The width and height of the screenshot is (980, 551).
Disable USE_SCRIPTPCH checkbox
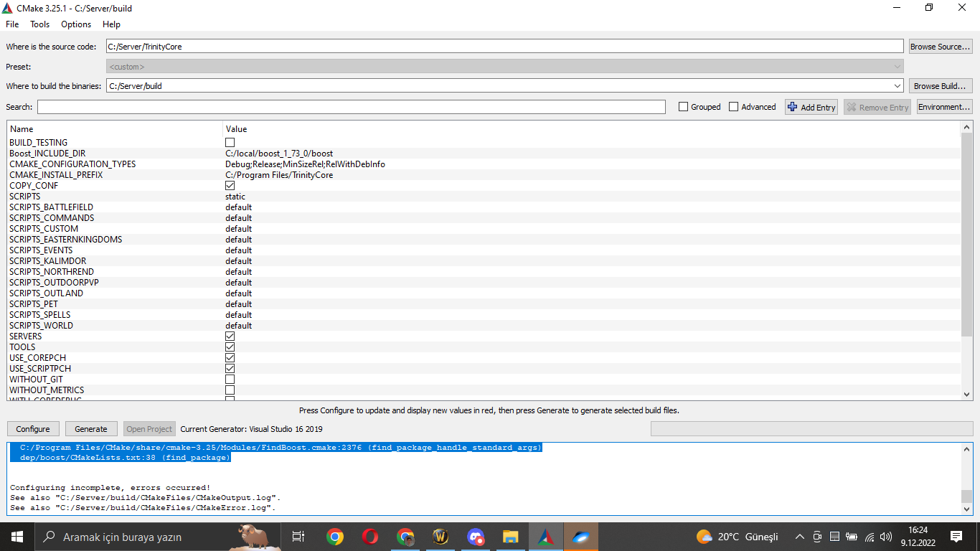coord(230,369)
